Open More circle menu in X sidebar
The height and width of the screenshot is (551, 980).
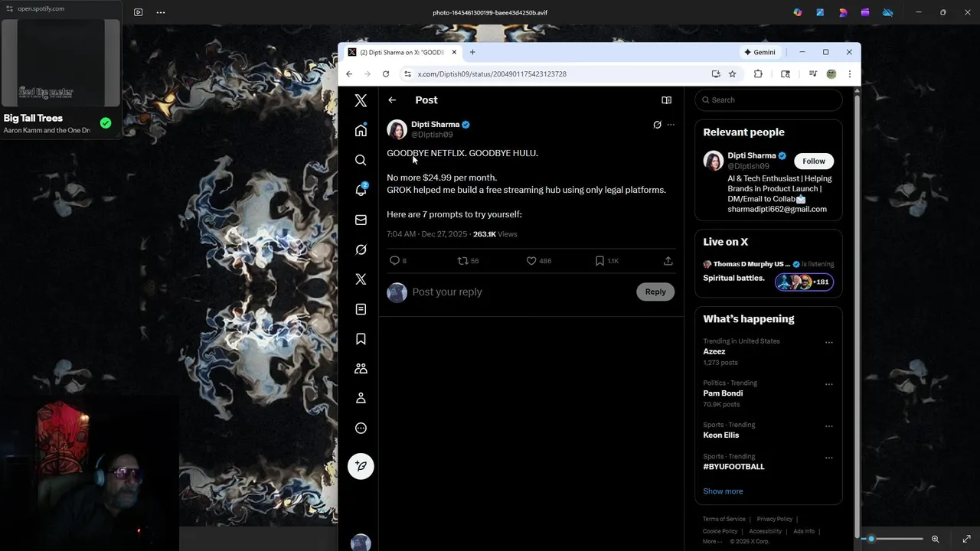tap(361, 428)
